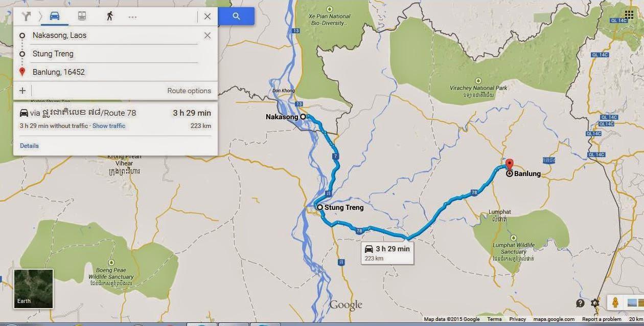Screen dimensions: 644x326
Task: Open map settings gear icon
Action: pyautogui.click(x=595, y=303)
